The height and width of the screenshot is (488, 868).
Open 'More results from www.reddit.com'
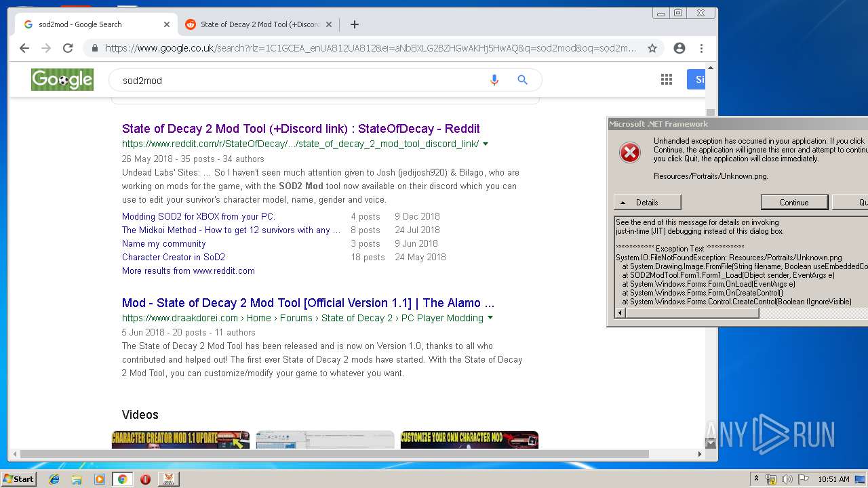click(x=189, y=271)
